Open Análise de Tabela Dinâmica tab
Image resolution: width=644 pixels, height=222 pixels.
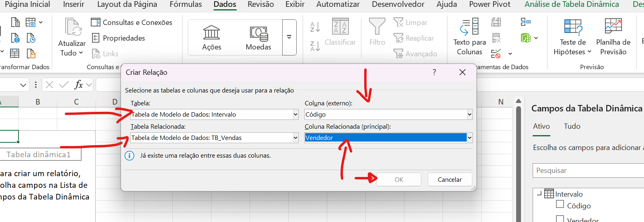pos(572,4)
